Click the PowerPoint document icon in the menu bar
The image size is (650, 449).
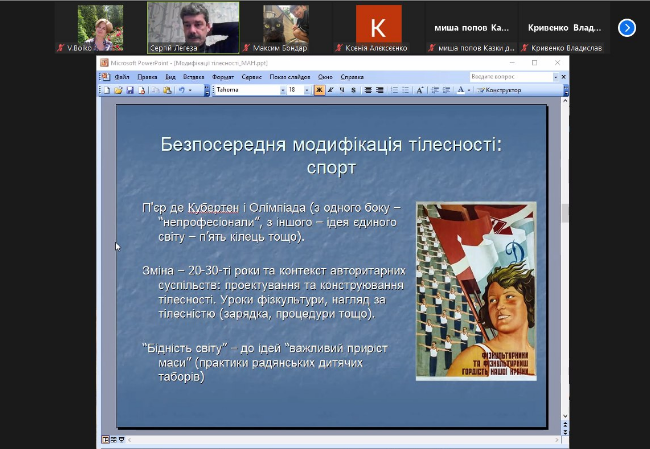(x=105, y=77)
